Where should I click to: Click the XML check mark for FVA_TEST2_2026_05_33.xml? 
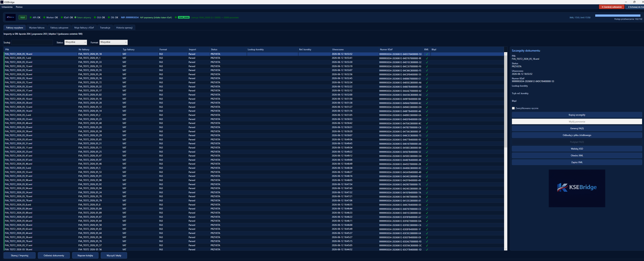coord(427,62)
